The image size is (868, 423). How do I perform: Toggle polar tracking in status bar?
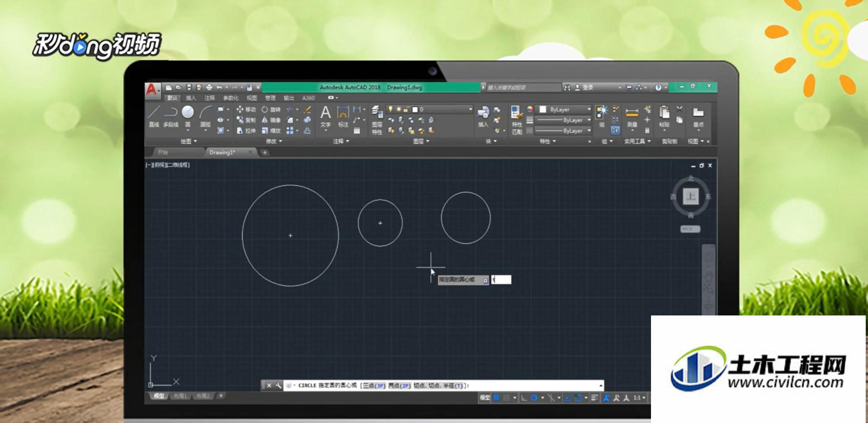tap(534, 398)
